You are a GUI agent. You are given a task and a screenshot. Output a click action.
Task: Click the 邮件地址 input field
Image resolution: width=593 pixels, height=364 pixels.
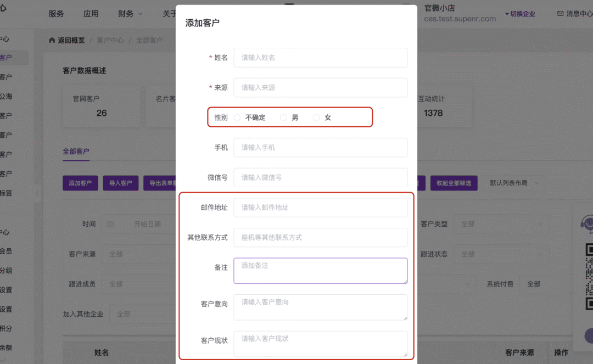click(320, 208)
